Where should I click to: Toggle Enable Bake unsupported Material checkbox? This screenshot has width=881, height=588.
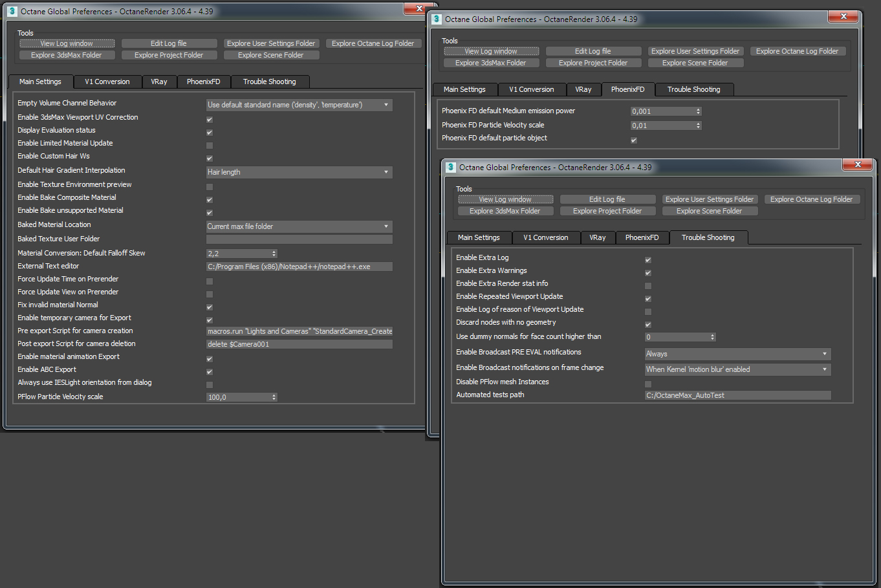point(210,213)
